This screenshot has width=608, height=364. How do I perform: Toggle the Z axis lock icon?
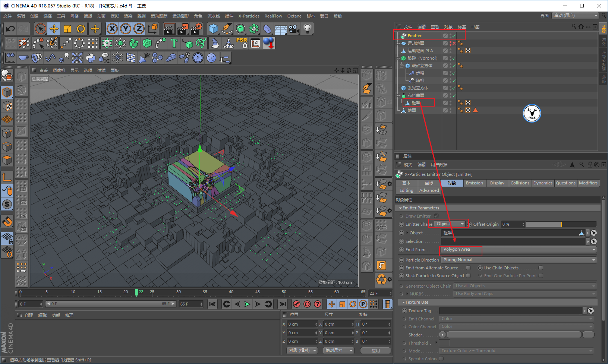coord(139,29)
